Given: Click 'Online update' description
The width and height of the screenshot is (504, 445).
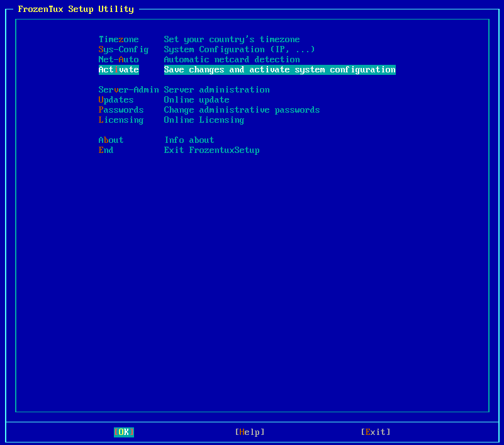Looking at the screenshot, I should pos(196,100).
